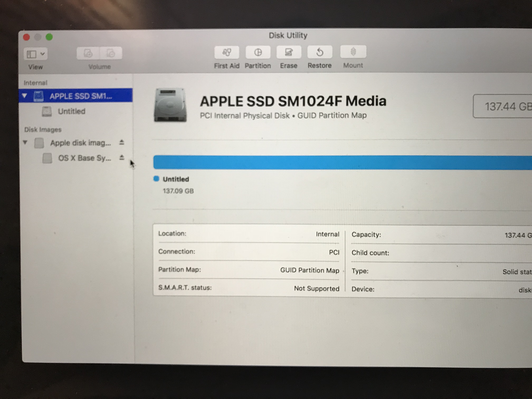
Task: Click the Disk Images section header
Action: click(43, 130)
